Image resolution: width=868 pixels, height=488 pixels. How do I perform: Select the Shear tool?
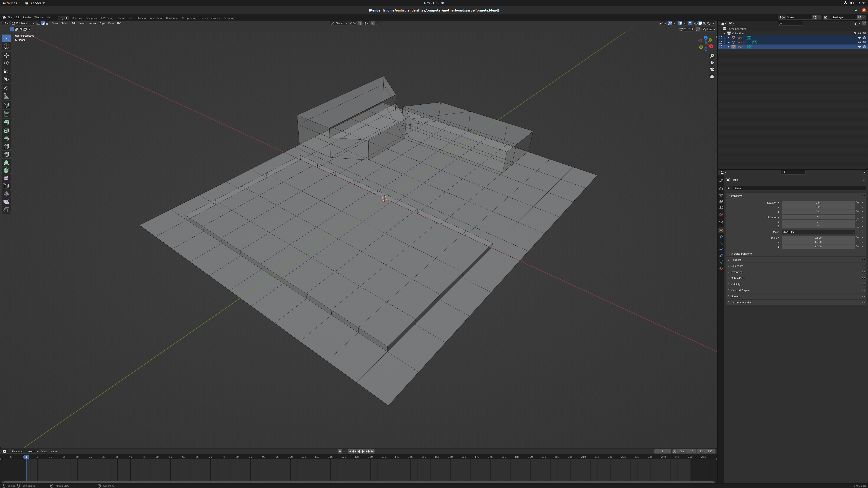point(6,202)
